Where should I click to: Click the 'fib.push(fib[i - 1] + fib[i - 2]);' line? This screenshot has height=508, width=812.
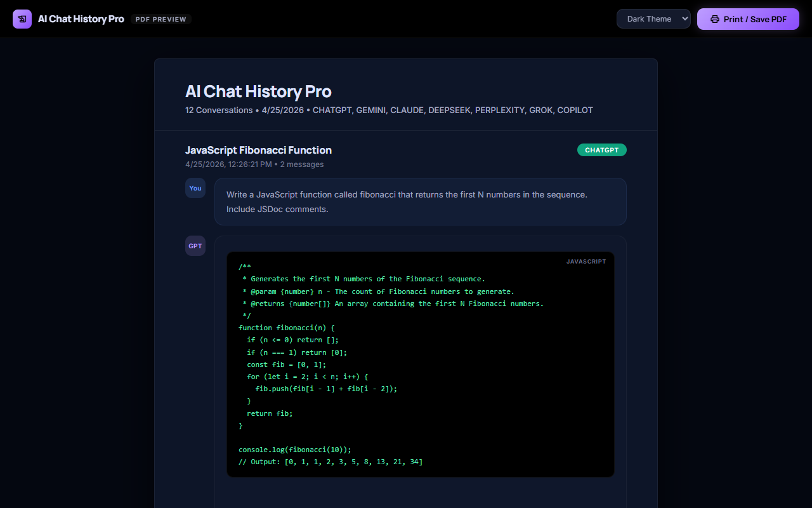[326, 389]
